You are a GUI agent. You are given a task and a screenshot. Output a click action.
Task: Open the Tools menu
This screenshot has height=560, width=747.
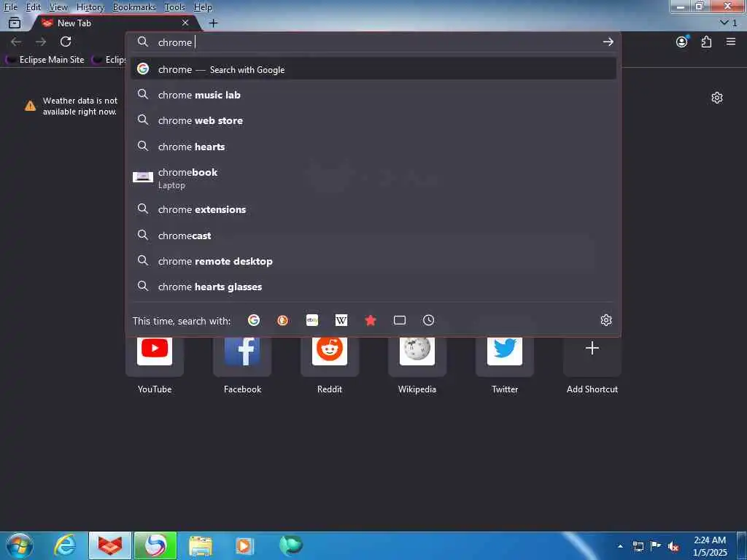coord(174,7)
